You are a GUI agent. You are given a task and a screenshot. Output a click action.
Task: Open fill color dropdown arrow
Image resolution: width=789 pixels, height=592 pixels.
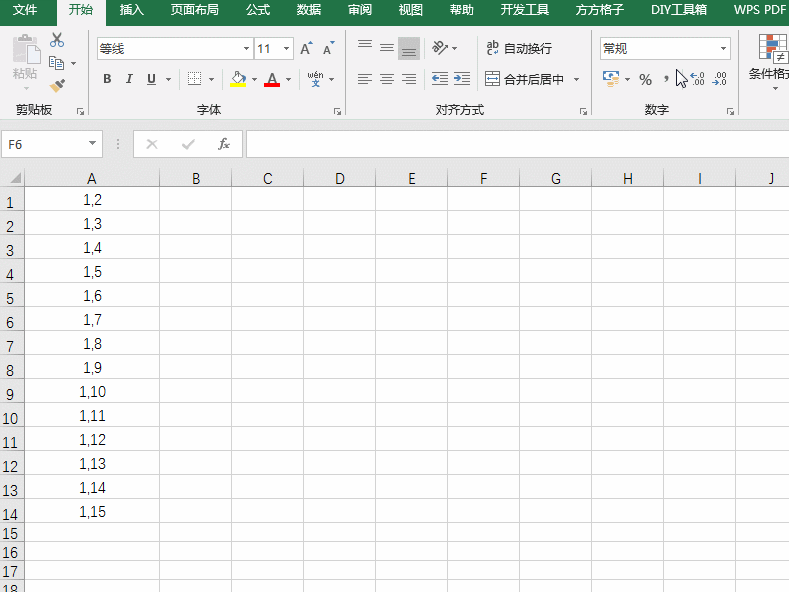tap(254, 80)
